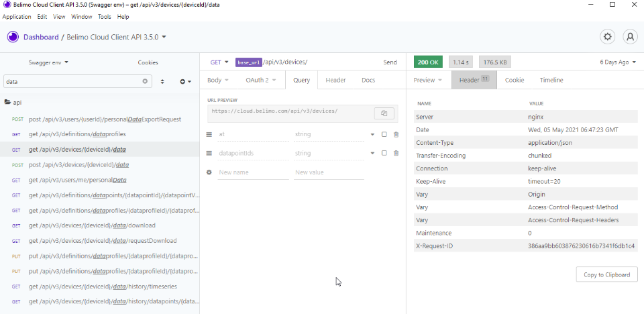Open the OAuth 2 auth dropdown tab
Screen dimensions: 644x314
[261, 80]
